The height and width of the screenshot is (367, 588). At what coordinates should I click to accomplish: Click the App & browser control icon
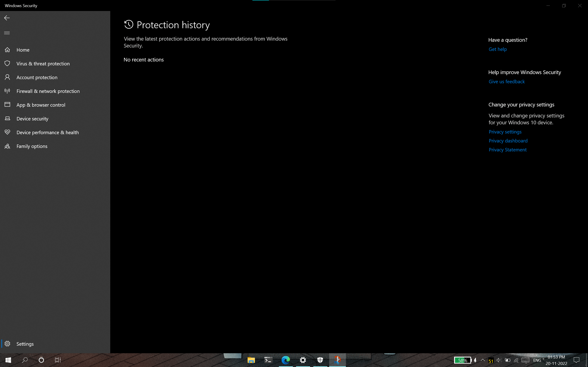point(7,105)
